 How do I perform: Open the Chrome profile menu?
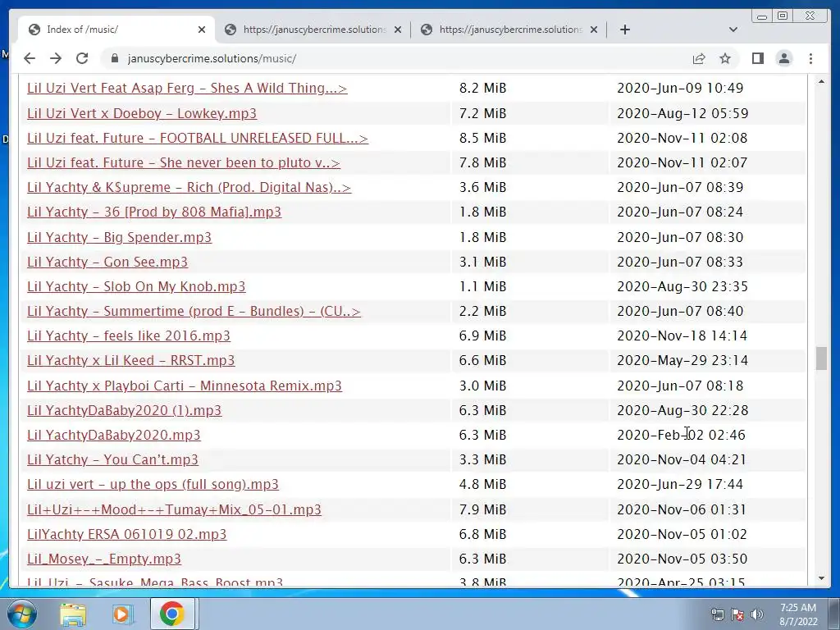(x=783, y=58)
